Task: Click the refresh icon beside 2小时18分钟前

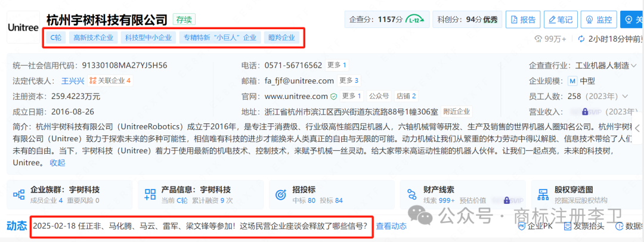Action: coord(581,39)
